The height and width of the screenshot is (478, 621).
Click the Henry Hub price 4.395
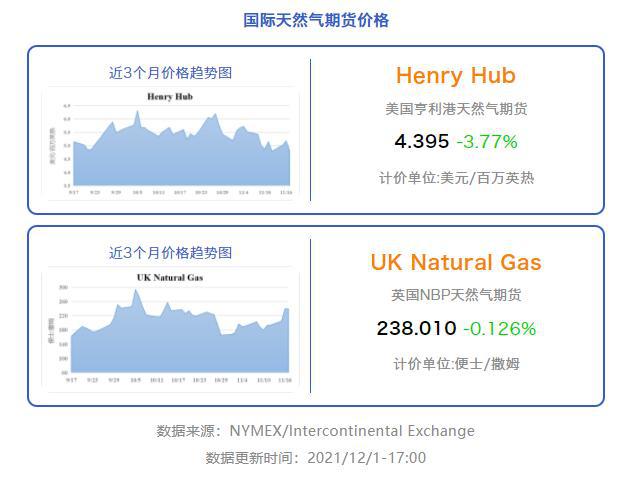point(422,141)
